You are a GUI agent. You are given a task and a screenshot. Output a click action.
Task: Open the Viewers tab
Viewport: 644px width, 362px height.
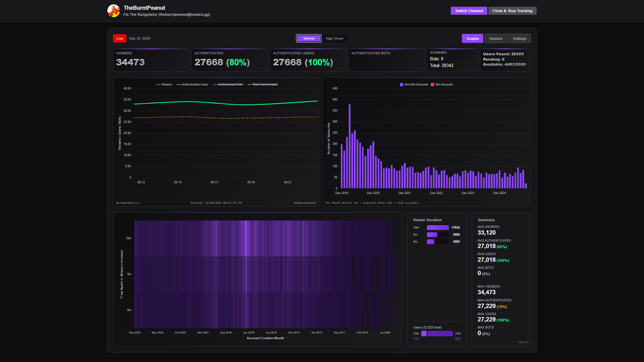pos(495,39)
